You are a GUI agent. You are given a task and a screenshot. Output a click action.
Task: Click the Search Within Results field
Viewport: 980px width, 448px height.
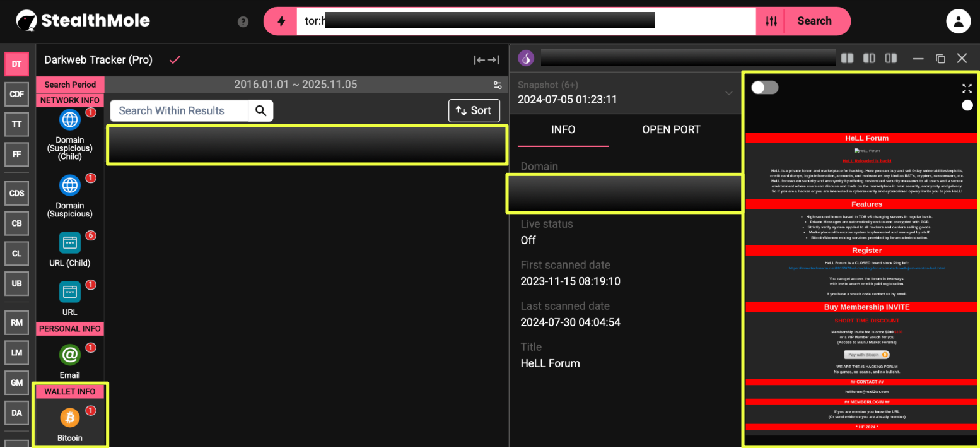coord(179,111)
